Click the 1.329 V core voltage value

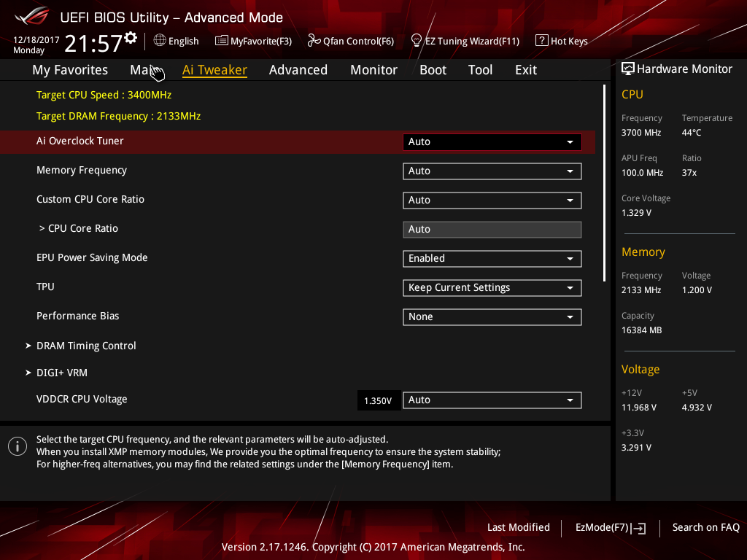(636, 213)
